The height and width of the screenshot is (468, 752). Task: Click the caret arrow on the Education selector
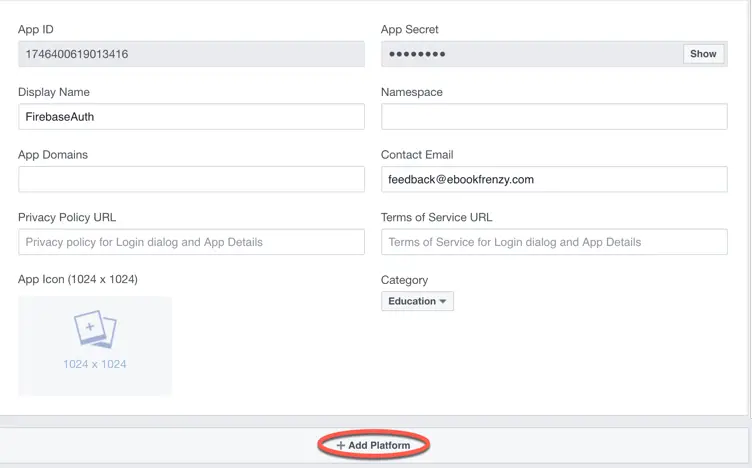(x=443, y=301)
